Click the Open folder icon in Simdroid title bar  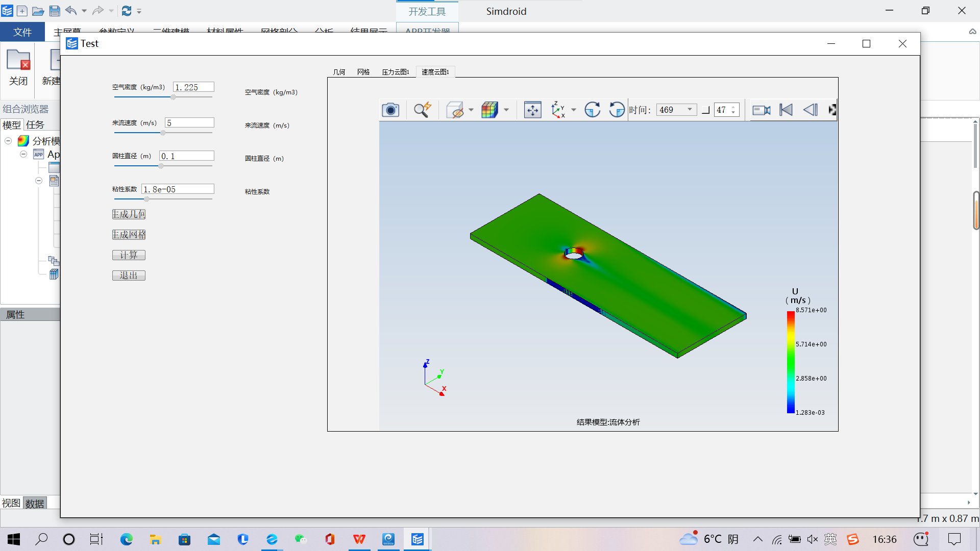click(x=38, y=11)
